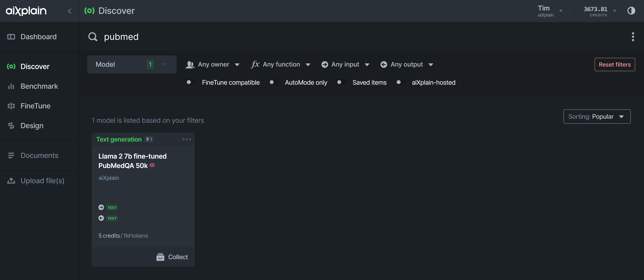Image resolution: width=644 pixels, height=280 pixels.
Task: Click the three-dot menu on model card
Action: click(x=186, y=139)
